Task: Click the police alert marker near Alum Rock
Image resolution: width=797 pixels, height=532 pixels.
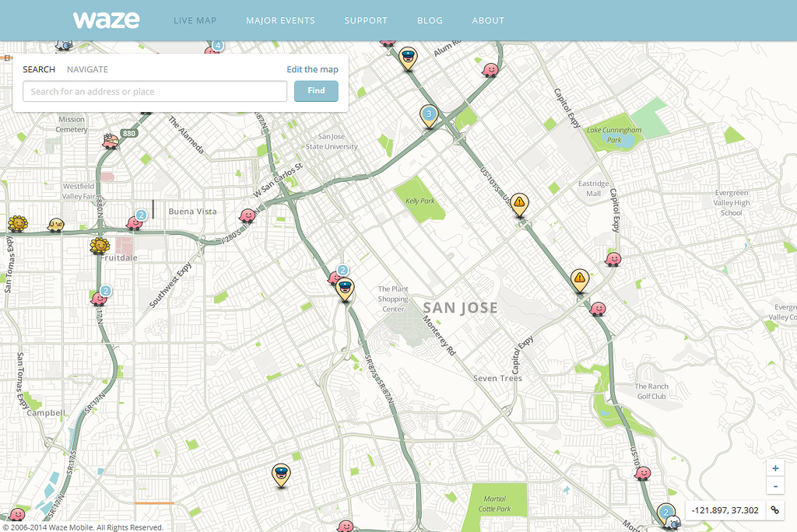Action: click(406, 57)
